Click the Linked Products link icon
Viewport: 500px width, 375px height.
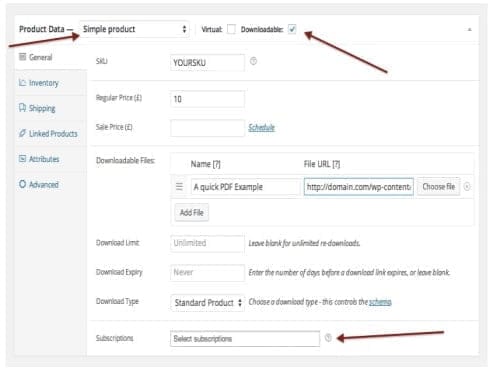pyautogui.click(x=22, y=133)
